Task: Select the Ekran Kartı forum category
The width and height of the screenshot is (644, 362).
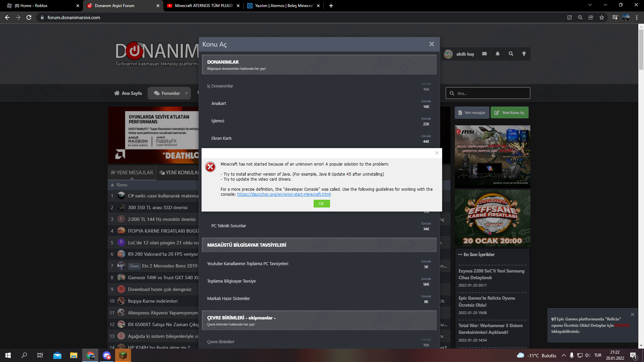Action: [x=221, y=138]
